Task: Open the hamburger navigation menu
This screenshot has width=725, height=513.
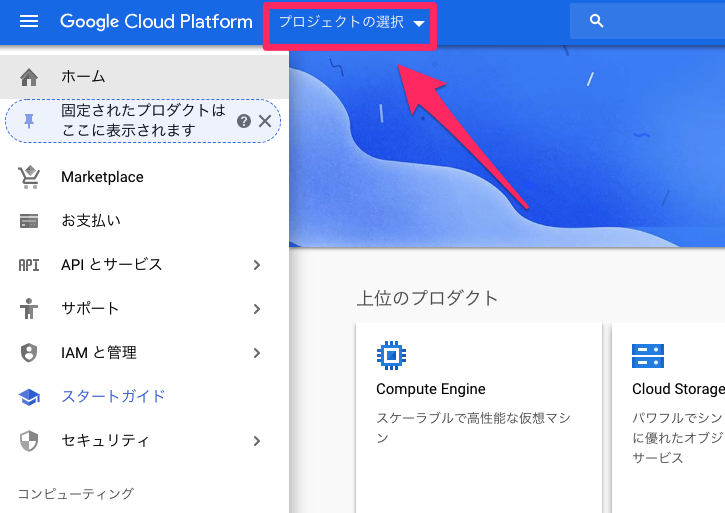Action: pyautogui.click(x=29, y=21)
